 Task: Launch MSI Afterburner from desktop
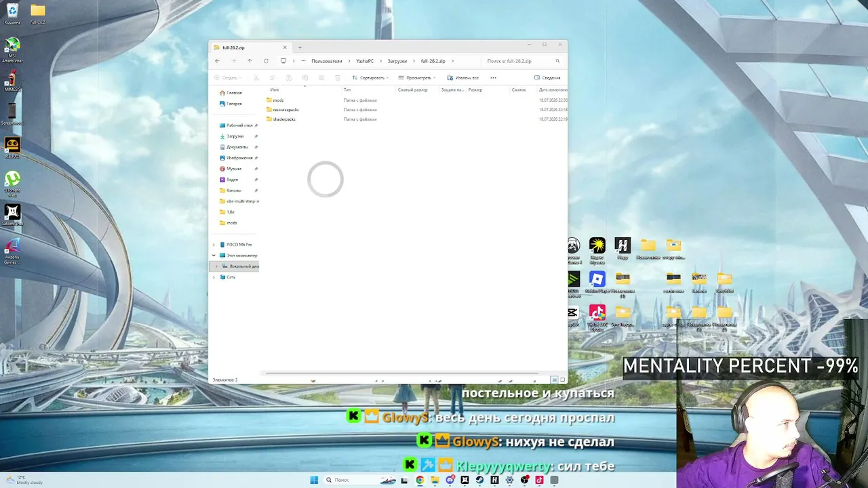coord(12,50)
